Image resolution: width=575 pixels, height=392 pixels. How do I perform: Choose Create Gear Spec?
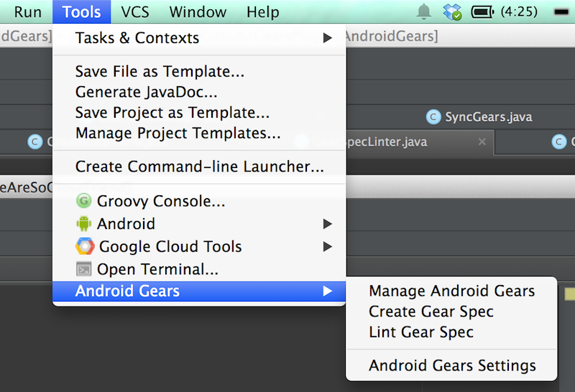[x=451, y=312]
